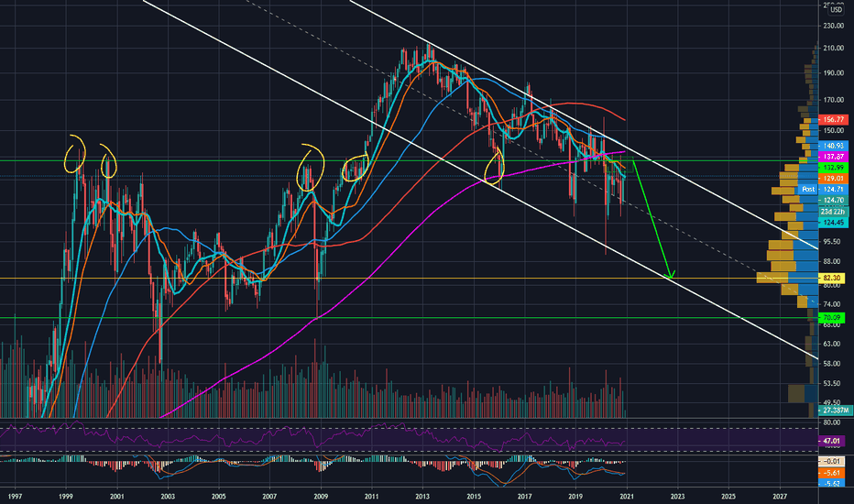Click the 1999 time axis label
Screen dimensions: 854x504
66,497
